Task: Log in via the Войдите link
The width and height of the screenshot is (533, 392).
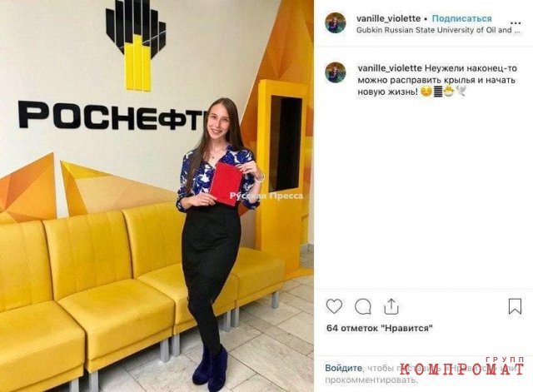Action: (x=343, y=368)
